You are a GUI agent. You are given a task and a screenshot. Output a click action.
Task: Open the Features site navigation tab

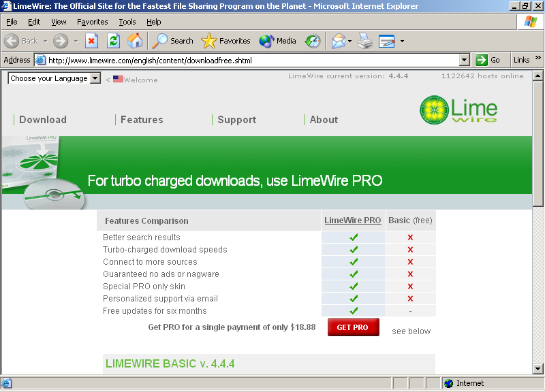pos(142,120)
